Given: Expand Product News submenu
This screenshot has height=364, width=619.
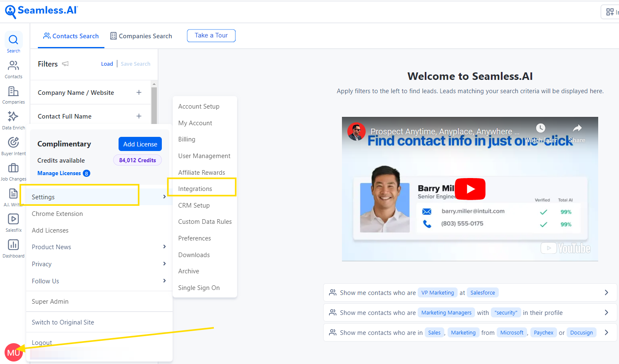Looking at the screenshot, I should tap(165, 247).
